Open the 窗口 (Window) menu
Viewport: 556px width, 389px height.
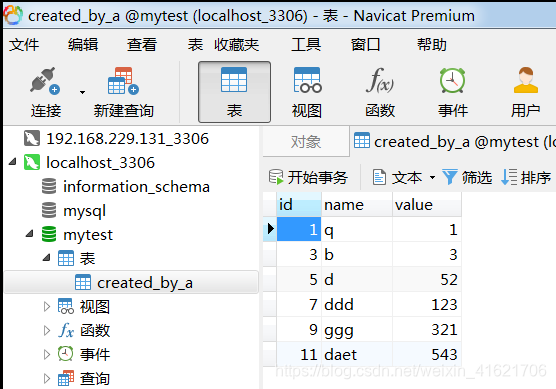(366, 45)
